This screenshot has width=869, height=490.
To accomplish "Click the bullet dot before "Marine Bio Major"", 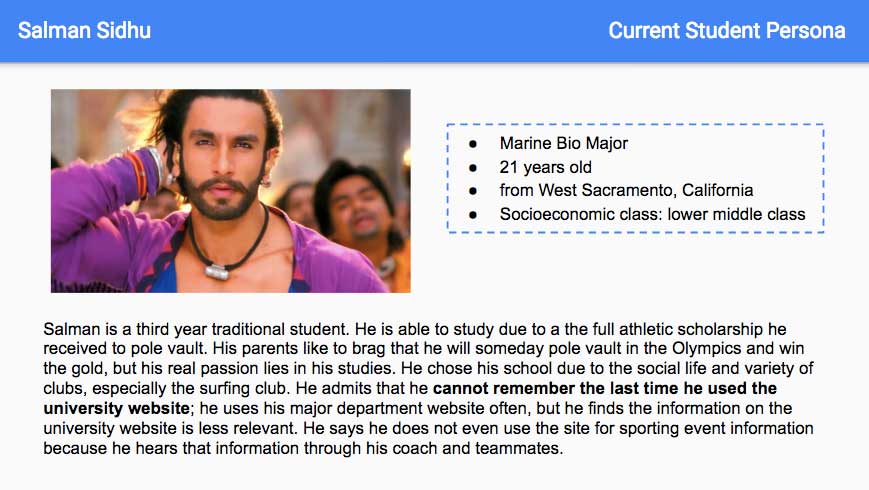I will (473, 144).
